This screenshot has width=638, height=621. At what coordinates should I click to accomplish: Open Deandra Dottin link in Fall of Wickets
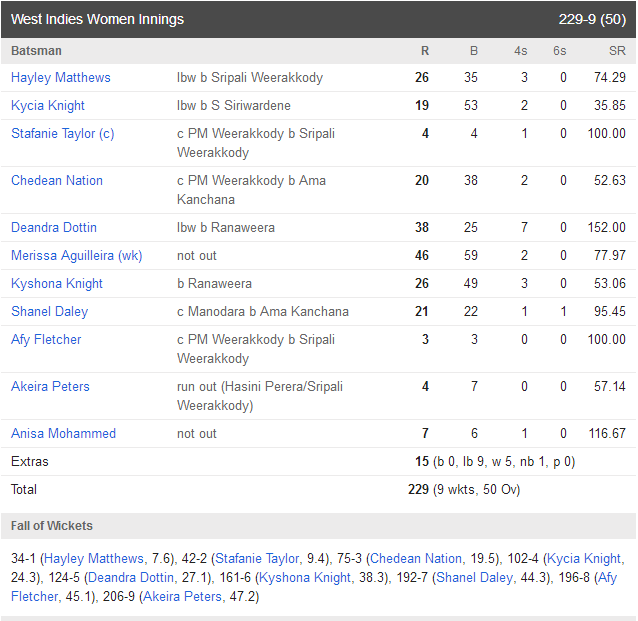pyautogui.click(x=131, y=577)
